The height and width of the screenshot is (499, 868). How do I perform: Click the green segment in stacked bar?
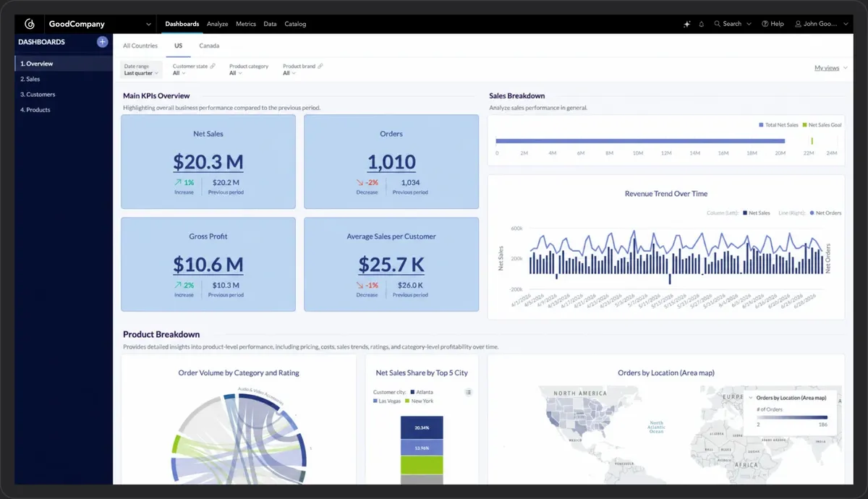pos(421,464)
